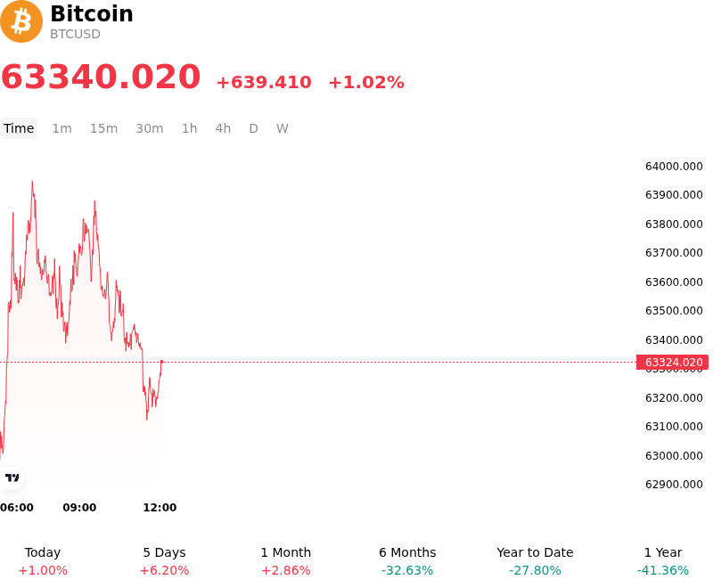Pick the 4h chart interval
The width and height of the screenshot is (713, 588).
pos(223,128)
